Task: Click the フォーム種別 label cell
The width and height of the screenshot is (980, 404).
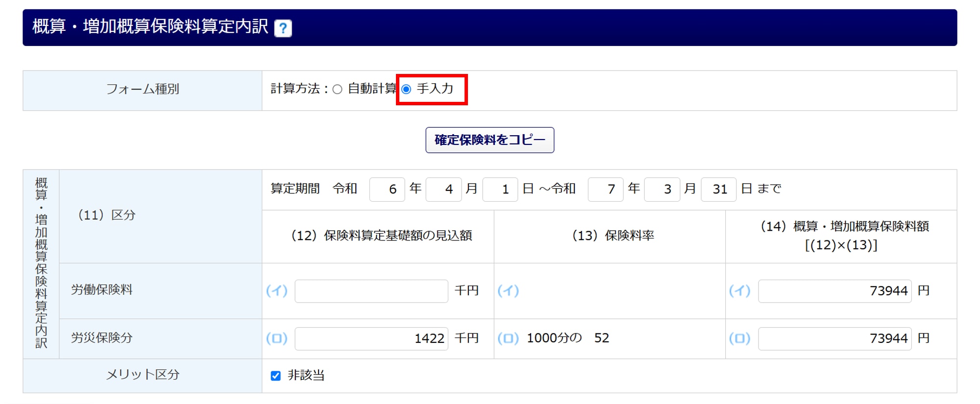Action: tap(143, 90)
